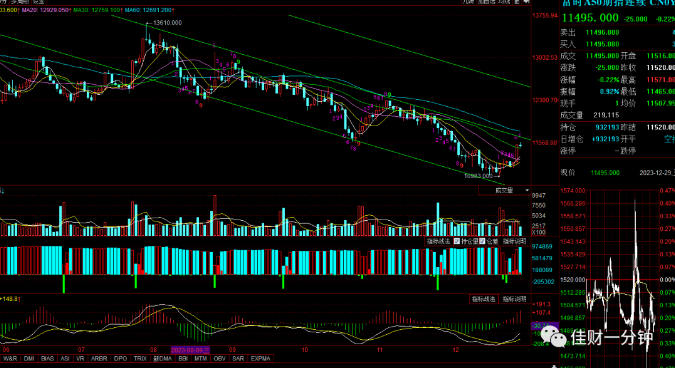The width and height of the screenshot is (675, 368).
Task: Open the MTM indicator tab
Action: pos(201,358)
